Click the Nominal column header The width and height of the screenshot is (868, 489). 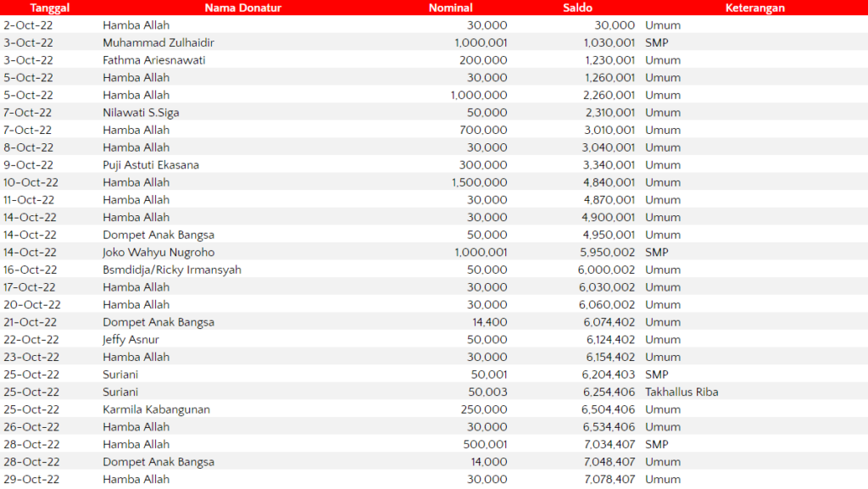pos(450,8)
